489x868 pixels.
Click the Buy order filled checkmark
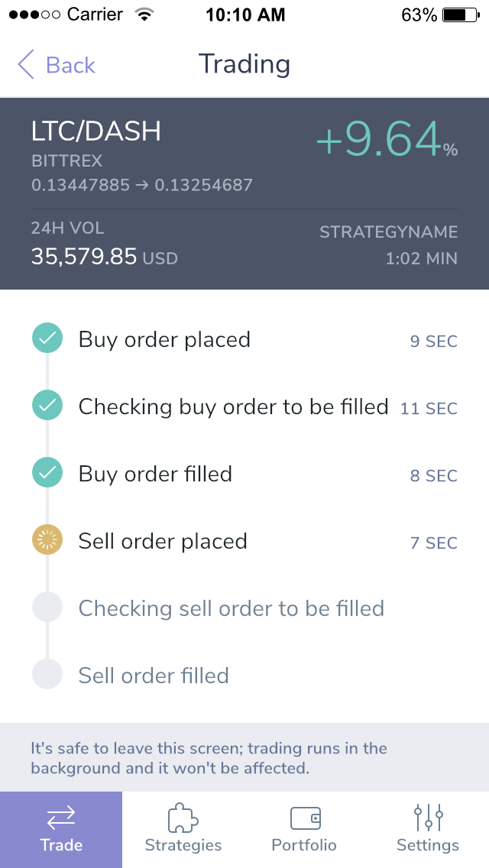pos(47,474)
